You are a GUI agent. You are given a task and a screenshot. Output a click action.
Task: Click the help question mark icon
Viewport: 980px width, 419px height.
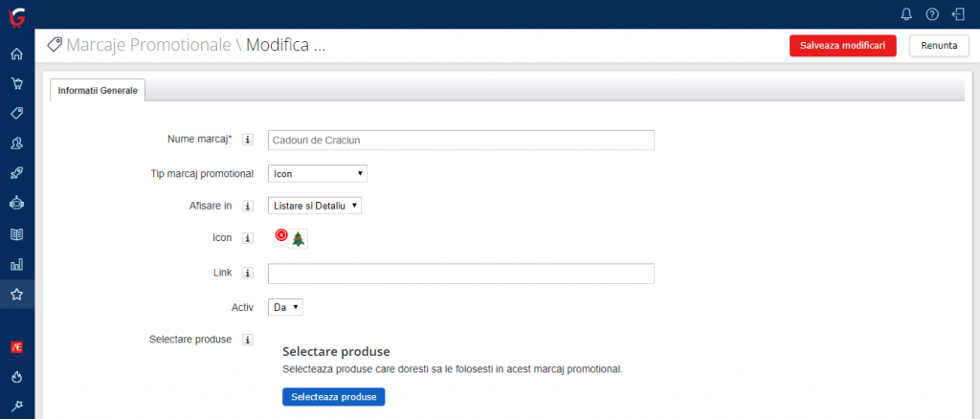tap(932, 14)
